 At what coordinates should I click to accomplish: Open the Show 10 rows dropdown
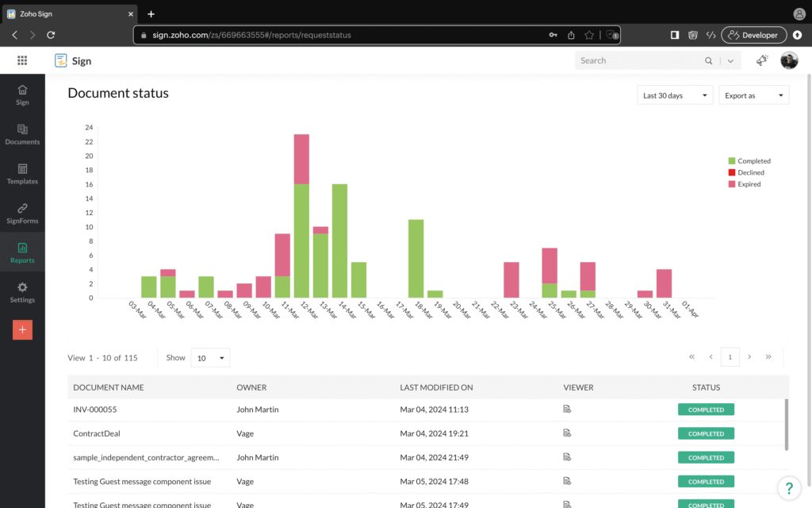click(x=211, y=358)
